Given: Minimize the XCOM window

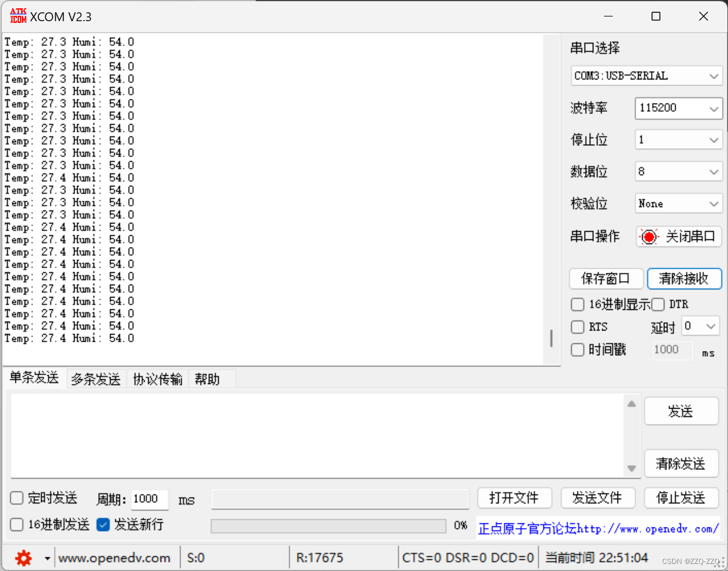Looking at the screenshot, I should [x=609, y=16].
